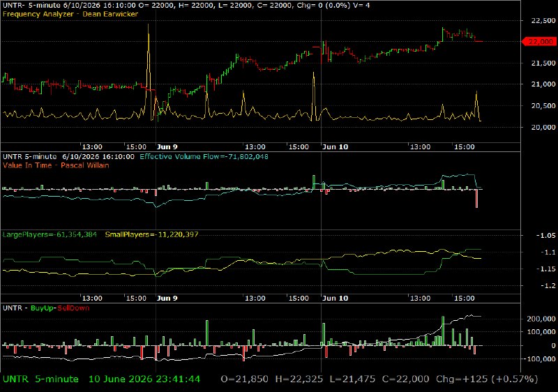This screenshot has height=392, width=558.
Task: Click the 21,000 price axis label
Action: pyautogui.click(x=543, y=84)
